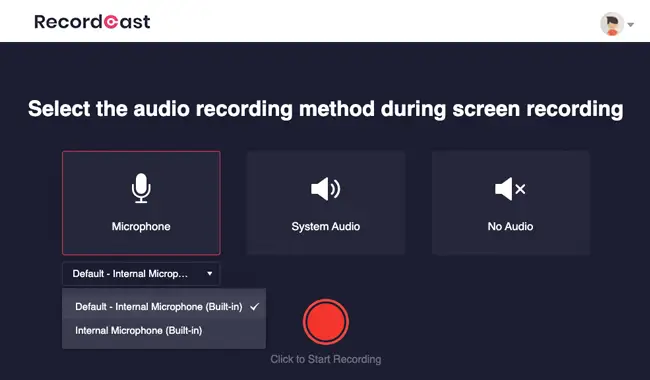
Task: Open the microphone device dropdown
Action: point(141,274)
